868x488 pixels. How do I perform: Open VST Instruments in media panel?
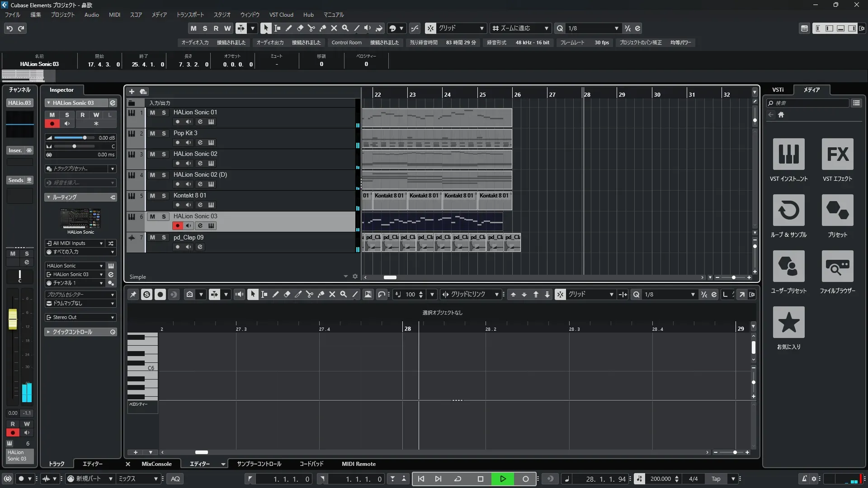[788, 155]
